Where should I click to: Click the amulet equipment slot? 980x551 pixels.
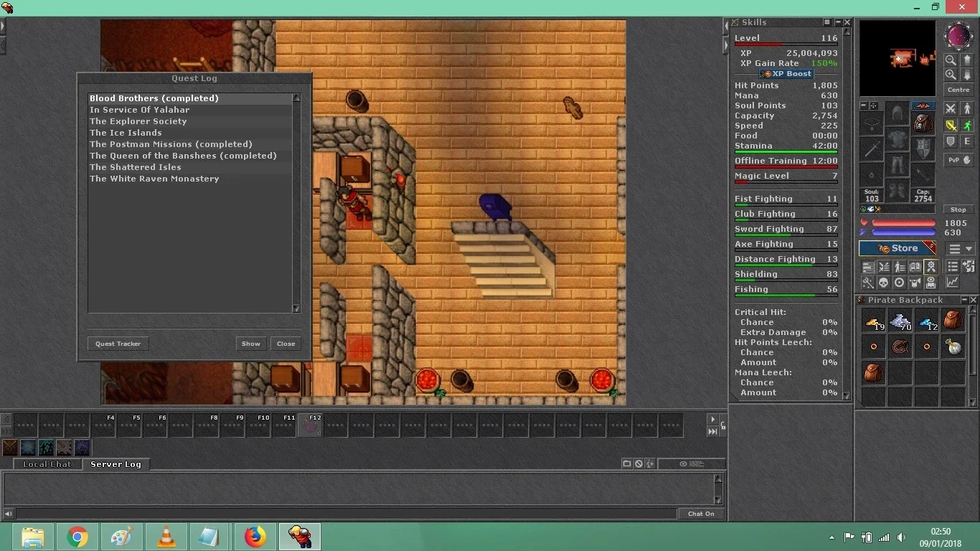[872, 123]
